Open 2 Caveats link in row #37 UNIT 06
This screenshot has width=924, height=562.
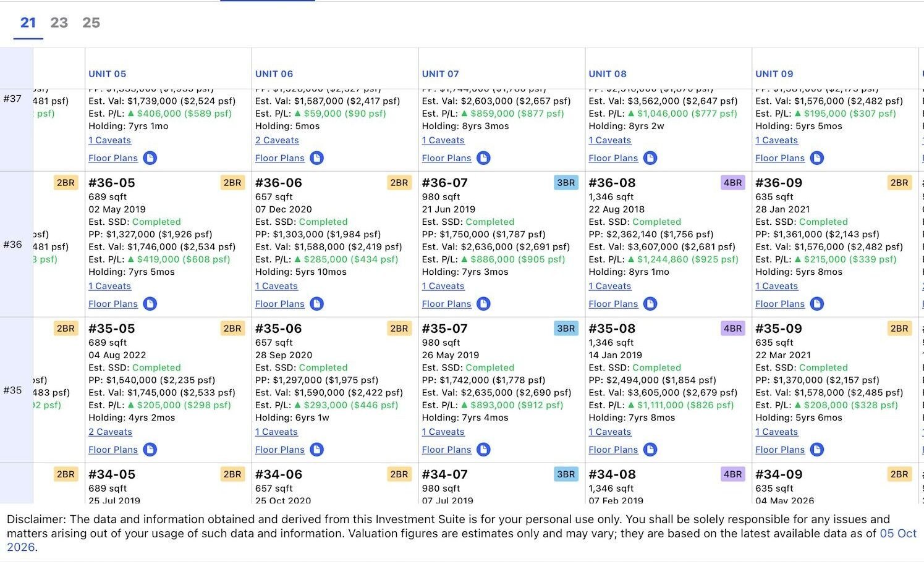pyautogui.click(x=278, y=140)
